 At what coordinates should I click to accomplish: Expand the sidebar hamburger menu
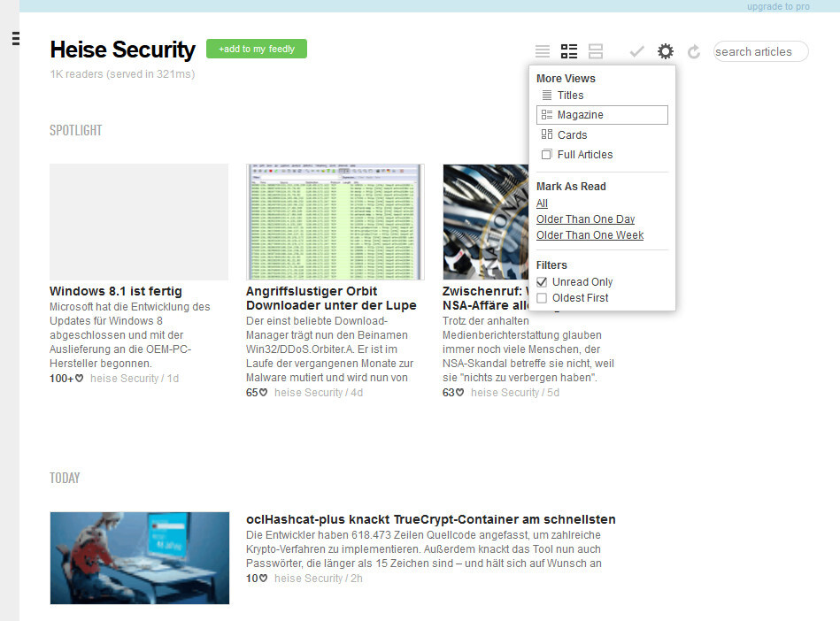[16, 38]
